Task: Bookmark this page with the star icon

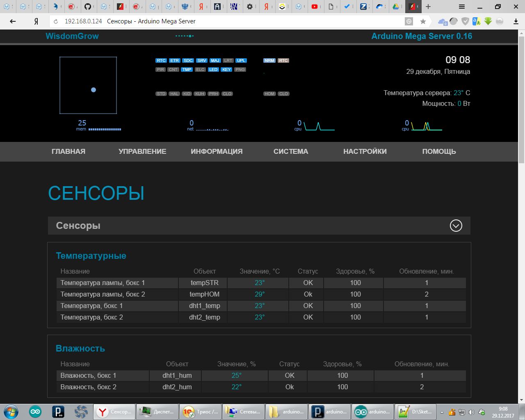Action: point(423,21)
